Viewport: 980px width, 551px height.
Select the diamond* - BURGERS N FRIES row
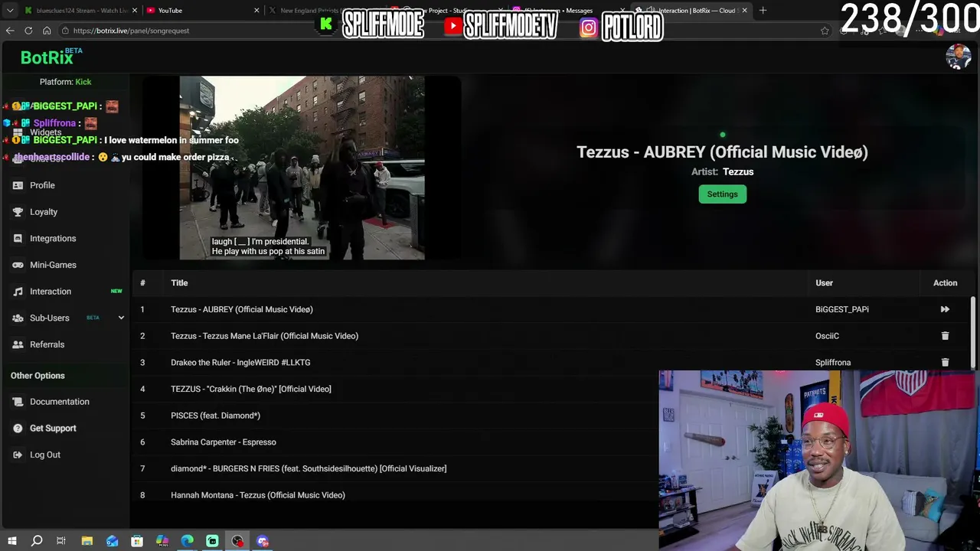tap(309, 468)
